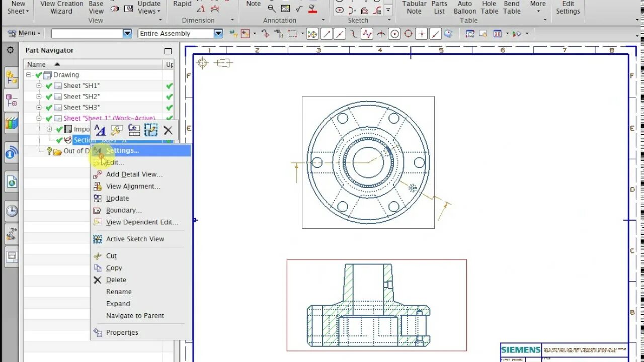Click the Edit Settings button
This screenshot has width=644, height=362.
pyautogui.click(x=568, y=8)
